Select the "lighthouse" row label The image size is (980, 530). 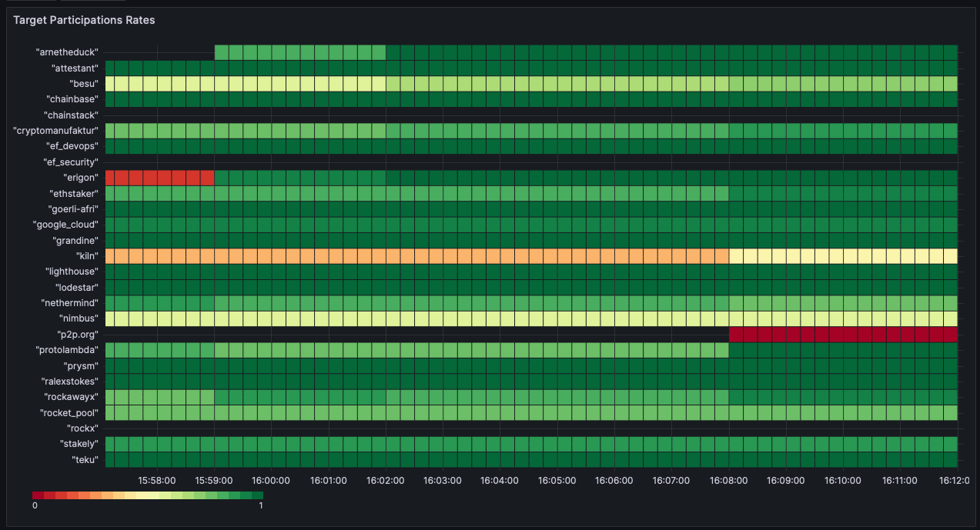(72, 272)
